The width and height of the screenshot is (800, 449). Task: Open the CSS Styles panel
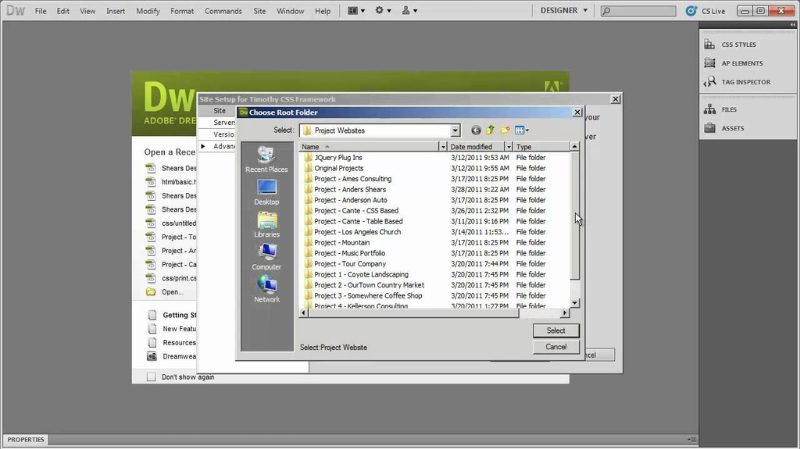point(738,45)
